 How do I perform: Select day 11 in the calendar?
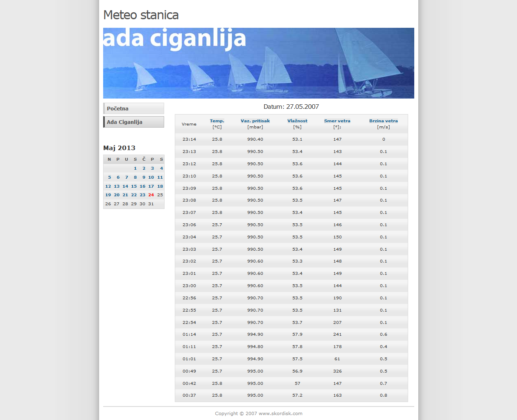(160, 177)
